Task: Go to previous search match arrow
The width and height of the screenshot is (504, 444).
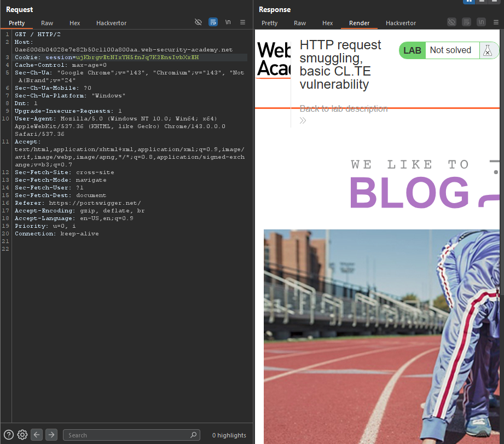Action: (37, 435)
